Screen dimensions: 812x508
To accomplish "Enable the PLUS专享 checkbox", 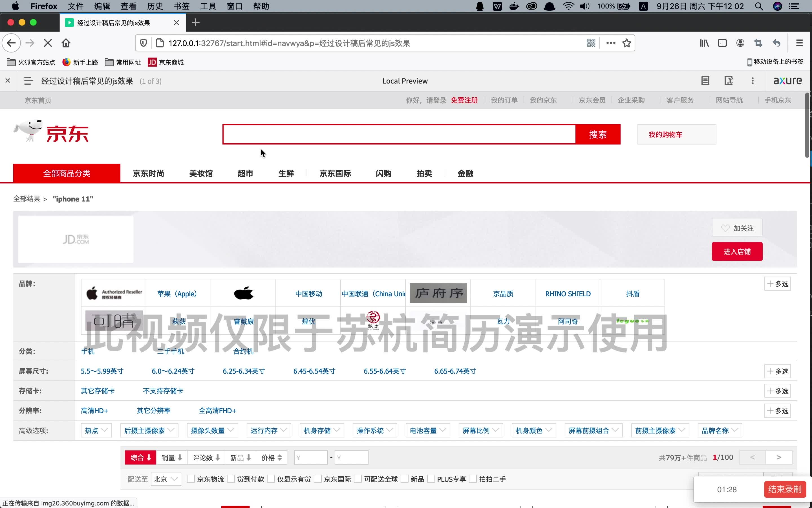I will (x=431, y=479).
